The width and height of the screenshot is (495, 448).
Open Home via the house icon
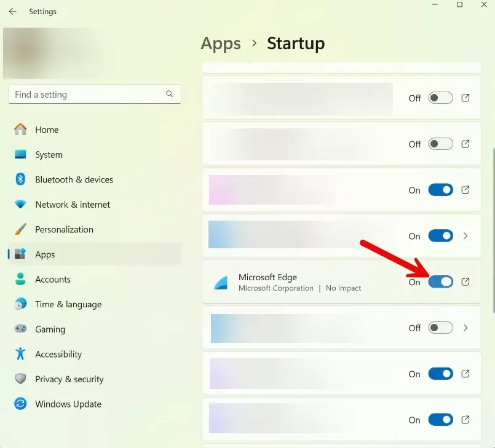[20, 129]
